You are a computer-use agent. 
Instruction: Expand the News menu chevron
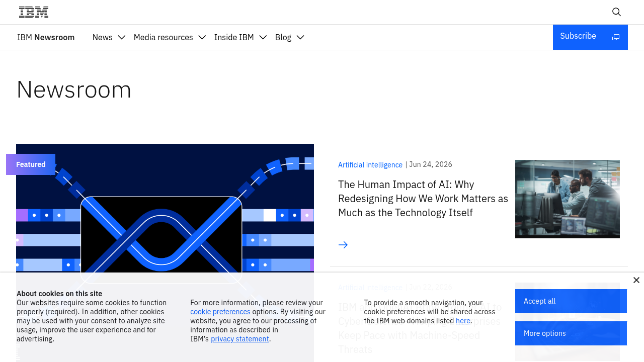[x=121, y=37]
